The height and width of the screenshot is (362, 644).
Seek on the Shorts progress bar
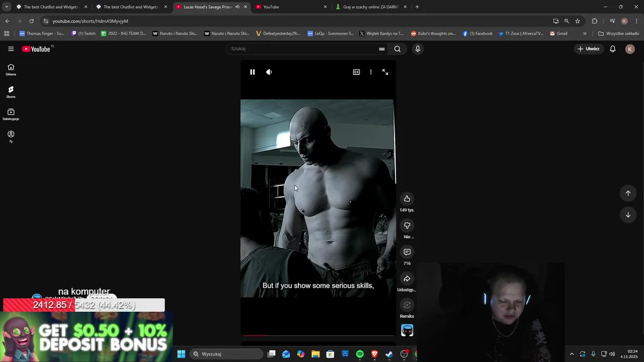pyautogui.click(x=318, y=335)
